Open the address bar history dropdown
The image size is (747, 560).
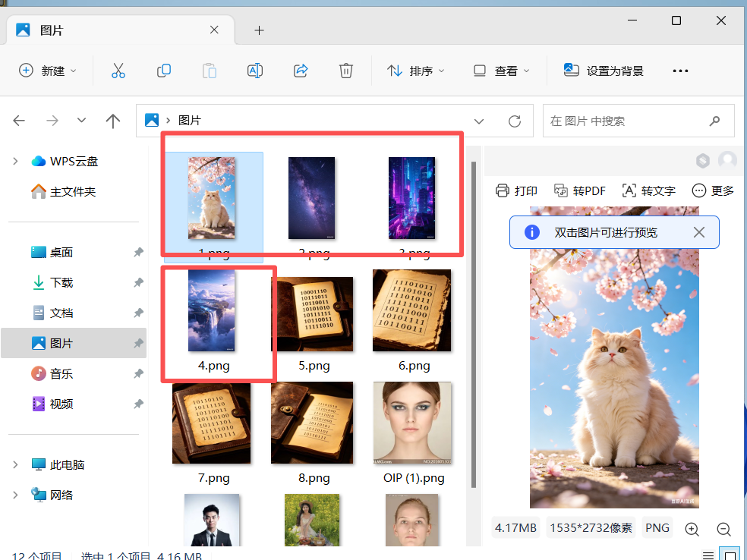[x=479, y=121]
